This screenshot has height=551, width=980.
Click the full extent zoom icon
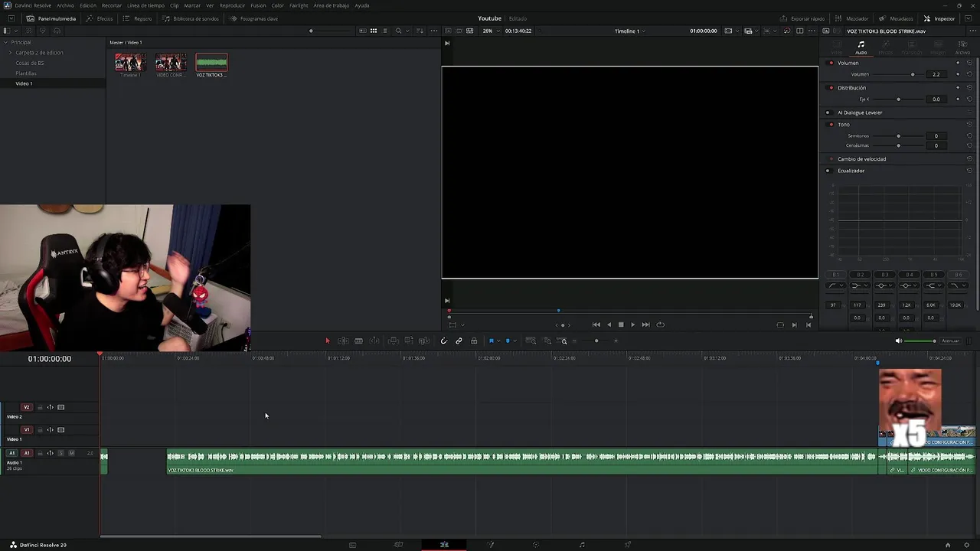coord(531,341)
